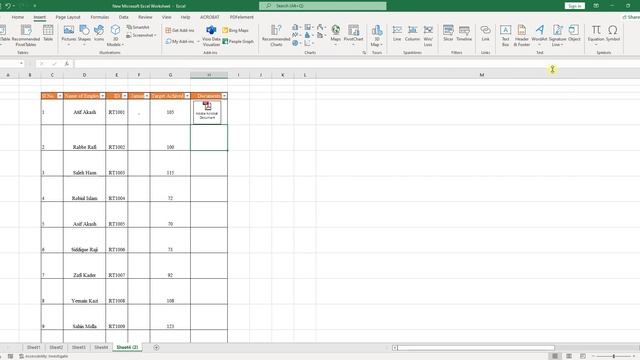Insert a Text Box

[x=505, y=35]
